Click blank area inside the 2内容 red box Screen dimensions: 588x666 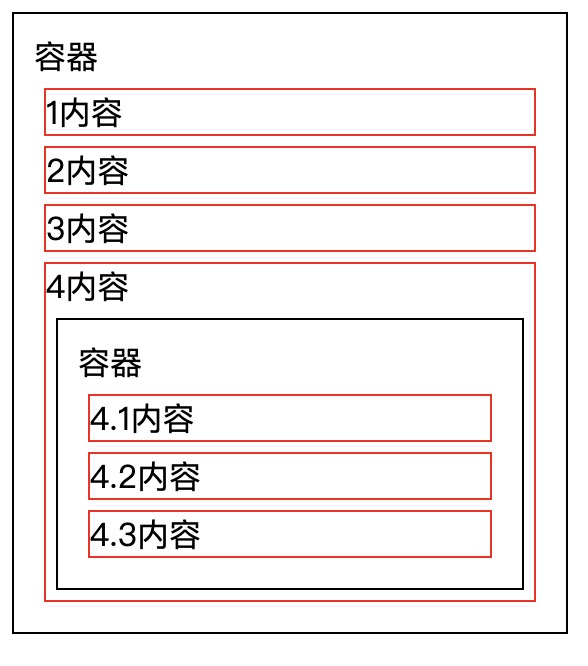[x=331, y=171]
